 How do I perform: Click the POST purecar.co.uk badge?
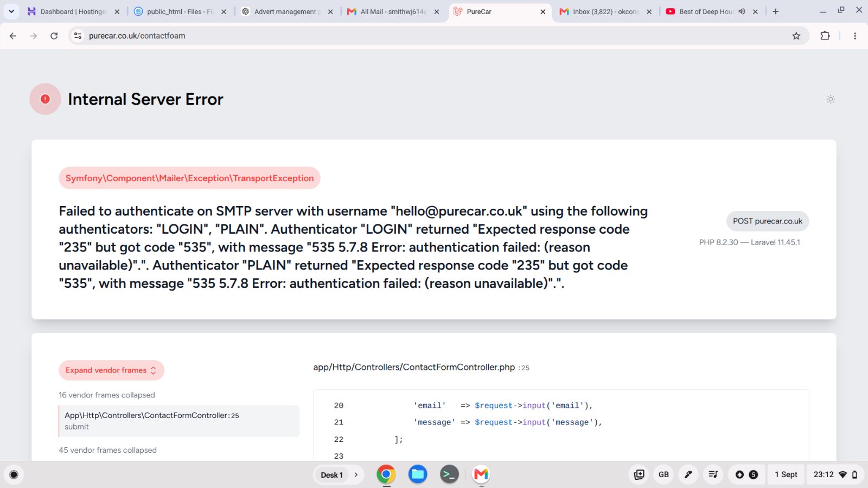coord(767,221)
